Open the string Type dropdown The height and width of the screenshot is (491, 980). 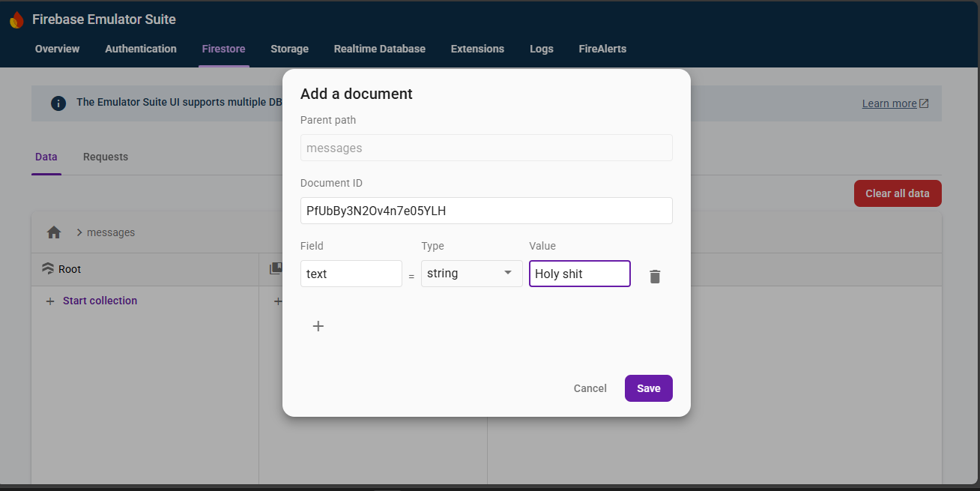(x=471, y=273)
